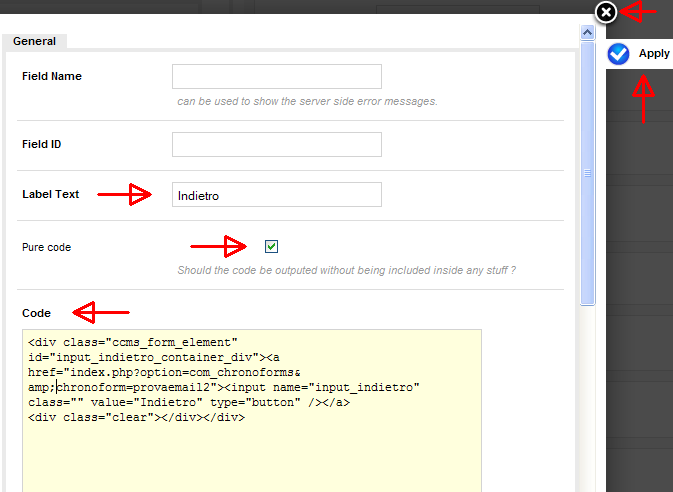Click the blue Apply checkmark icon
Screen dimensions: 673x492
point(618,54)
